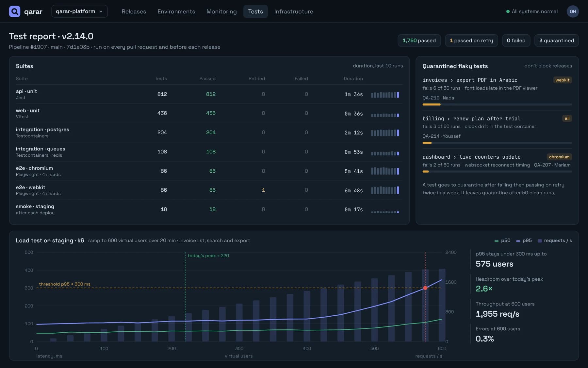Click the chromium tag badge

pyautogui.click(x=559, y=157)
